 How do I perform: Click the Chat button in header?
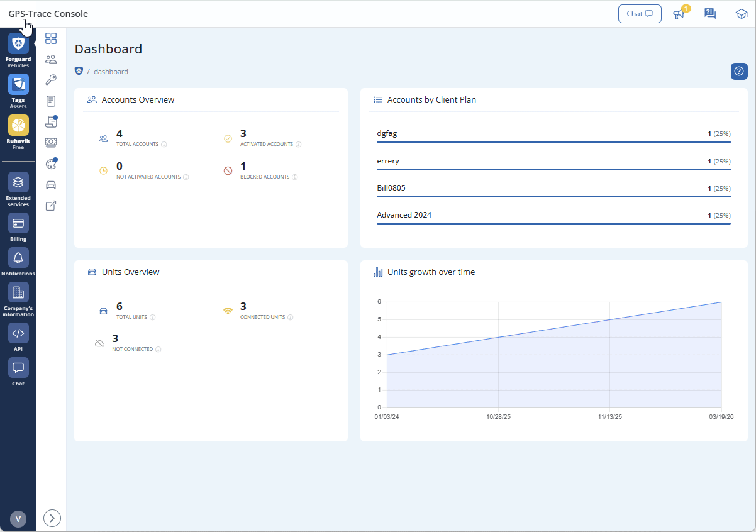(640, 14)
